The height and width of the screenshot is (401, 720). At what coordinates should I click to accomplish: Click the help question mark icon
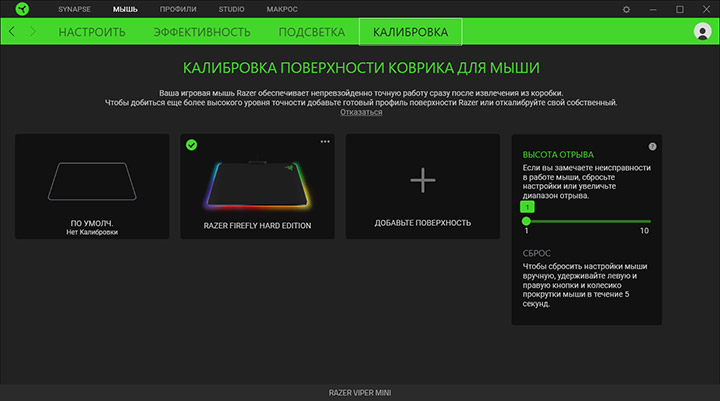pos(652,147)
